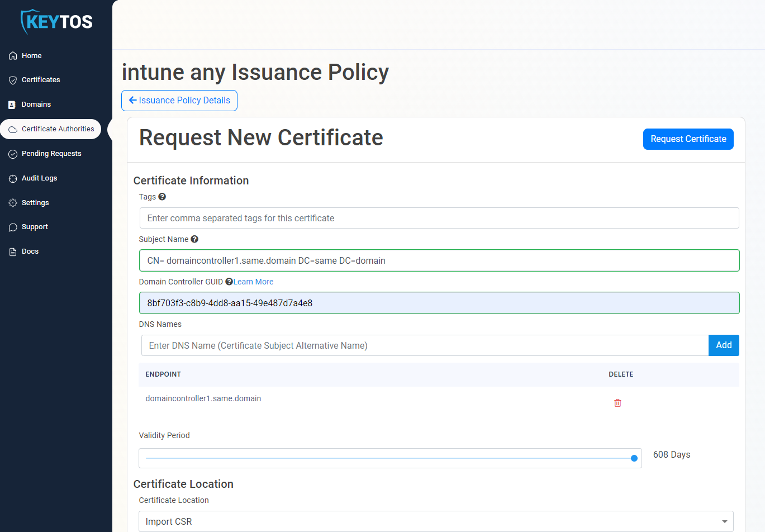Open Pending Requests from the sidebar

(12, 153)
